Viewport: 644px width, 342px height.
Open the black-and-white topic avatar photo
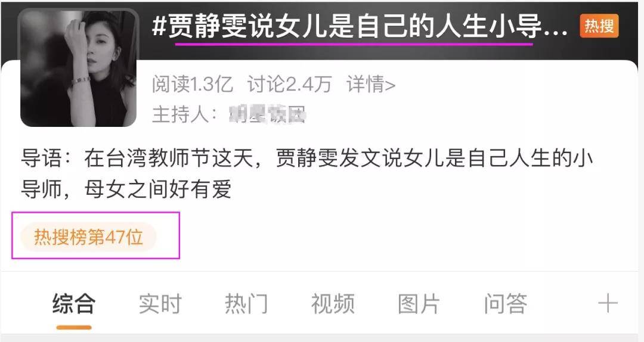point(79,68)
